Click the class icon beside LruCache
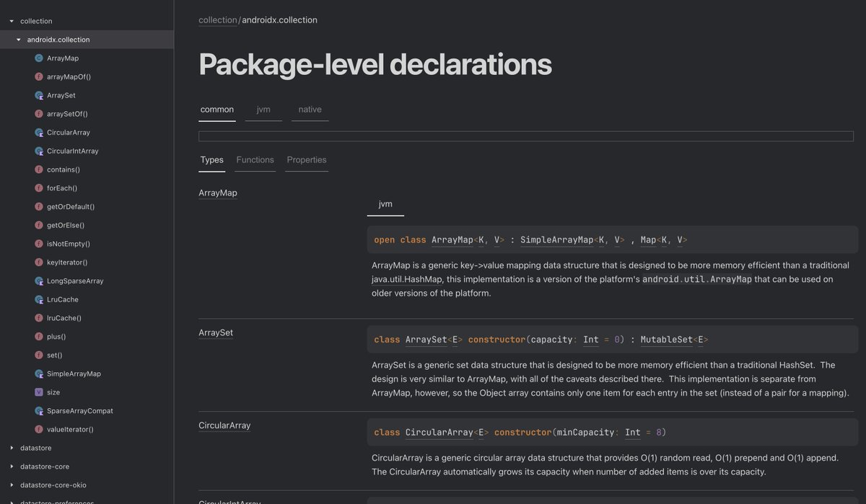 (x=39, y=299)
